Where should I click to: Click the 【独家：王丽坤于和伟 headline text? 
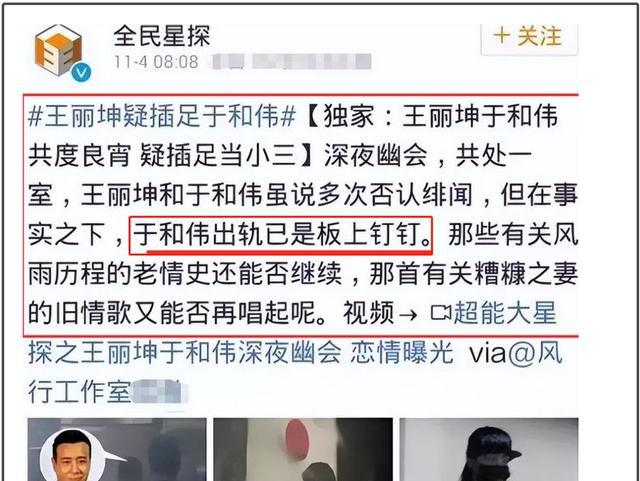[430, 116]
